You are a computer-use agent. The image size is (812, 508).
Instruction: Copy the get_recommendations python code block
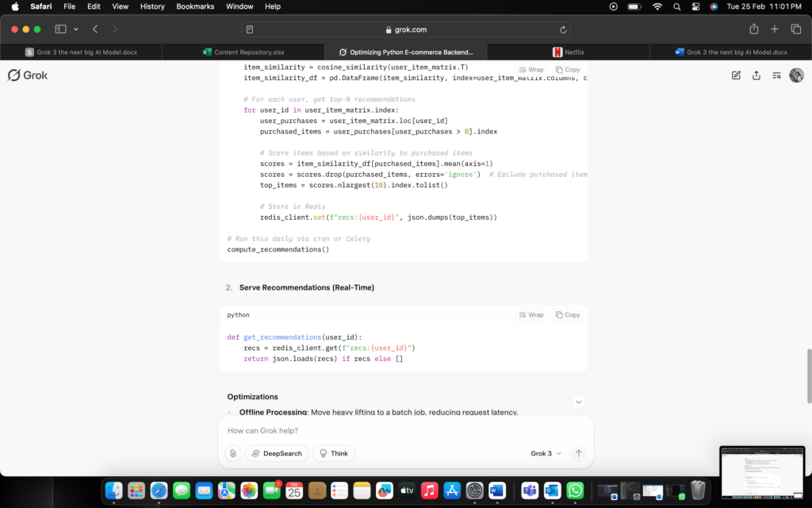click(x=568, y=315)
